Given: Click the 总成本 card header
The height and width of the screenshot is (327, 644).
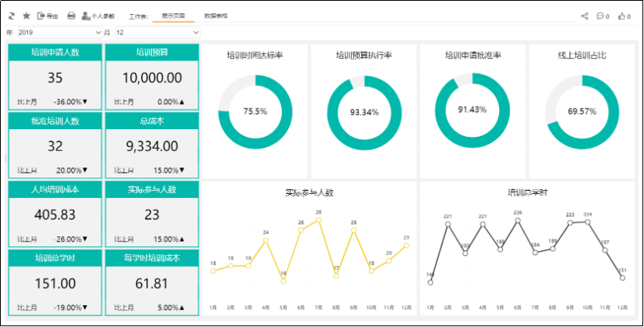Looking at the screenshot, I should tap(152, 121).
